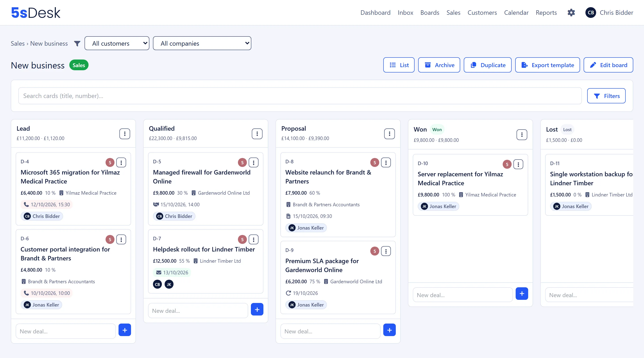Expand the All companies dropdown

(202, 43)
